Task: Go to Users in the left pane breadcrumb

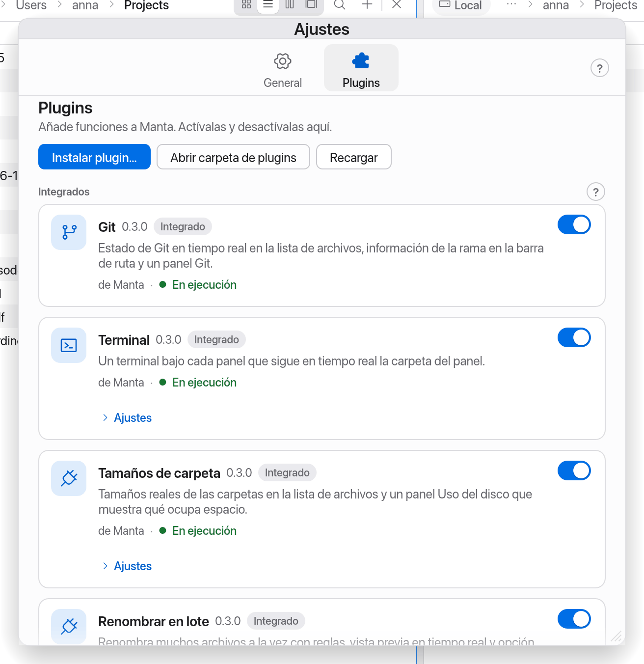Action: tap(31, 5)
